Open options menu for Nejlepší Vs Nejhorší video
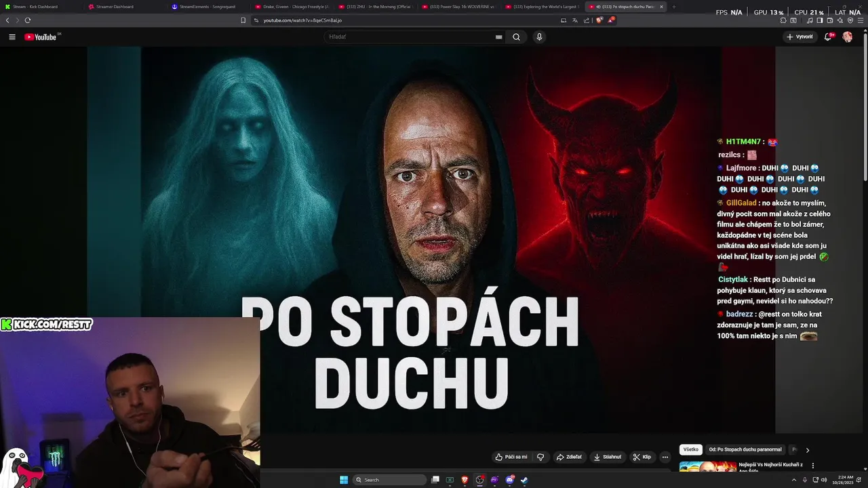Image resolution: width=868 pixels, height=488 pixels. (812, 466)
